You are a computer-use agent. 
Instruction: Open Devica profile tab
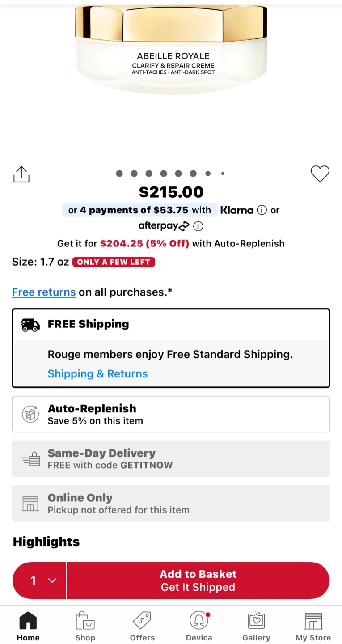199,626
